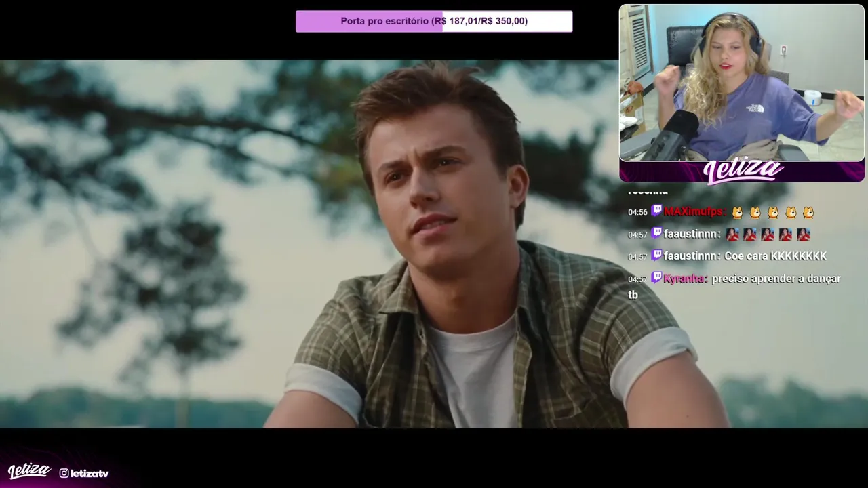The width and height of the screenshot is (868, 488).
Task: Click the Twitch badge beside Kyranha
Action: point(656,277)
